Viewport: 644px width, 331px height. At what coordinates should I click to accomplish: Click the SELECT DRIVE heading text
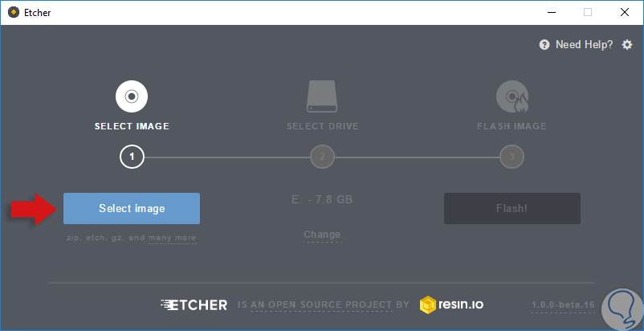coord(323,126)
